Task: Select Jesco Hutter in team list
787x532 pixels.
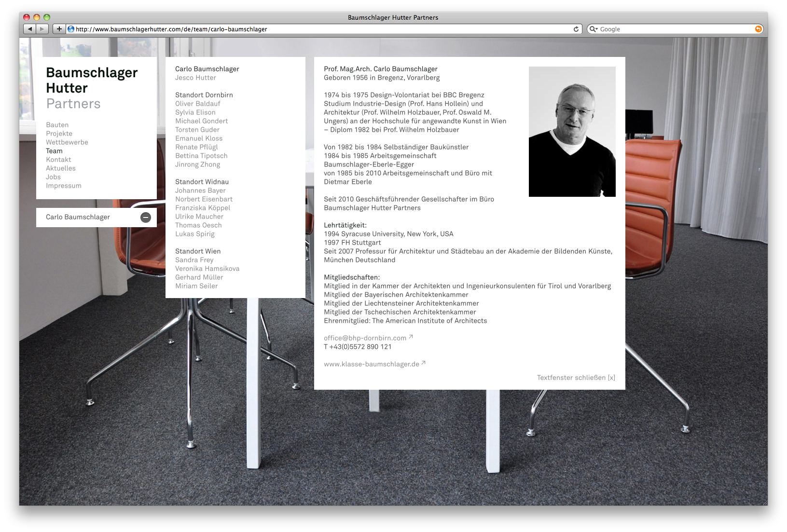Action: [x=195, y=78]
